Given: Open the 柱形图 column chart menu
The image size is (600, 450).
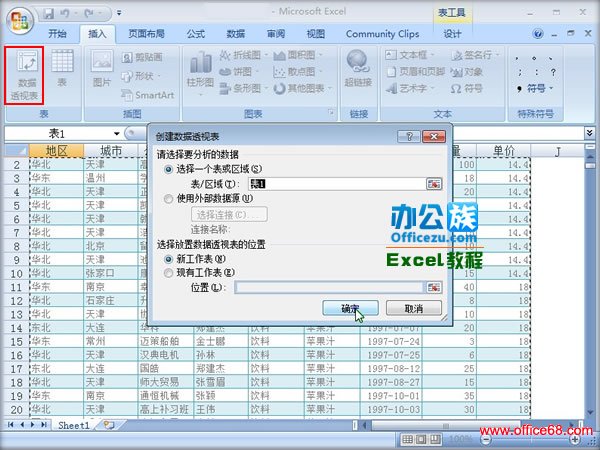Looking at the screenshot, I should click(x=200, y=72).
